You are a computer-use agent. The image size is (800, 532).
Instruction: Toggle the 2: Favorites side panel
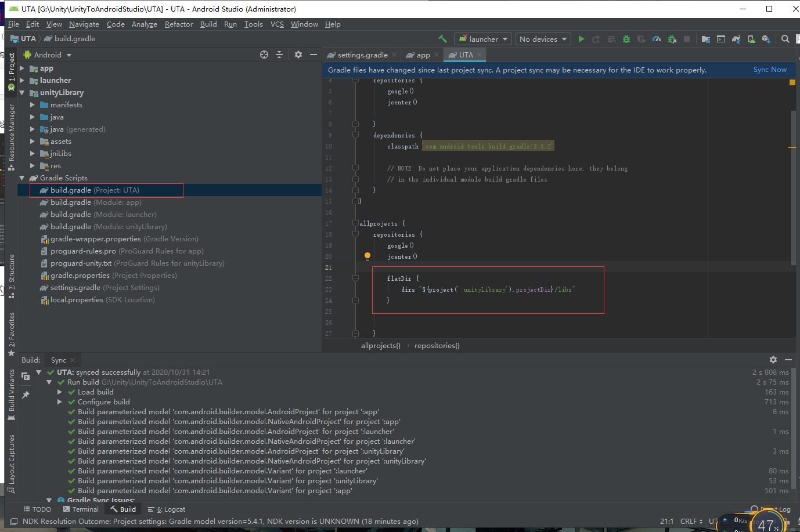tap(12, 334)
